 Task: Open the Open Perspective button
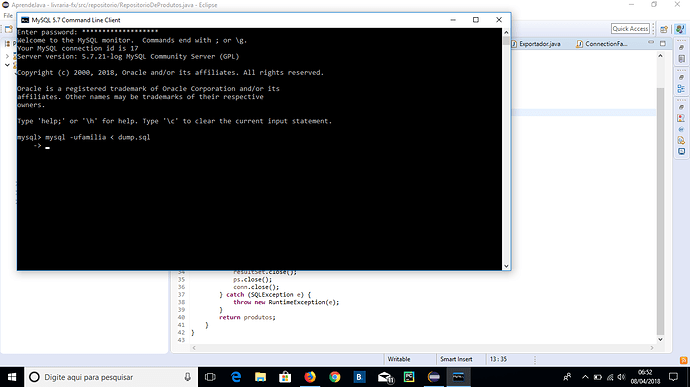pos(664,29)
